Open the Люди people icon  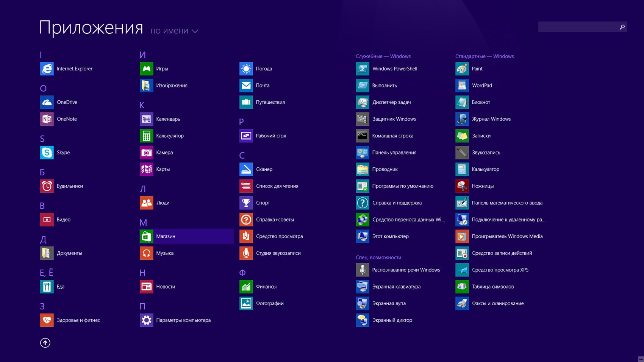coord(147,203)
